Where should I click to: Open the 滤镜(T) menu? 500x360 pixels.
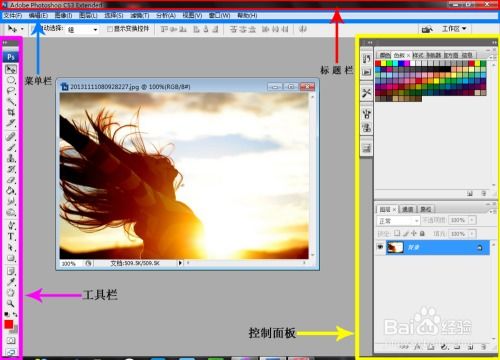click(x=140, y=15)
